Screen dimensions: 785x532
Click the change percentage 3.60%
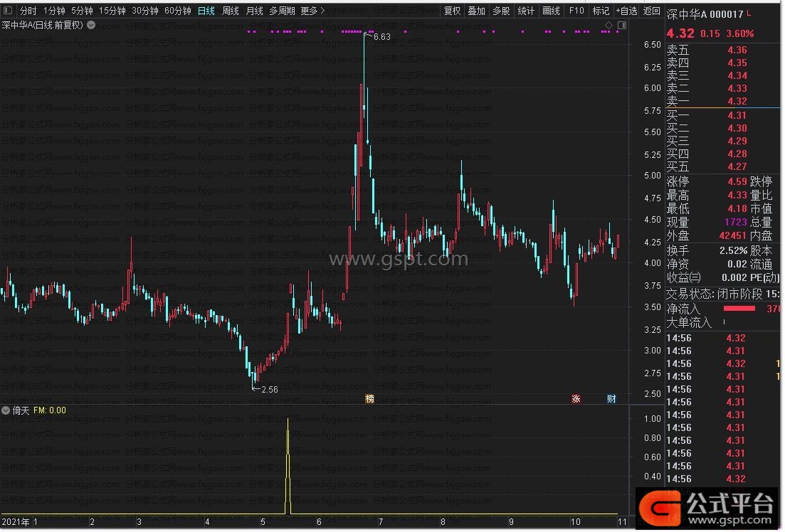click(x=740, y=33)
